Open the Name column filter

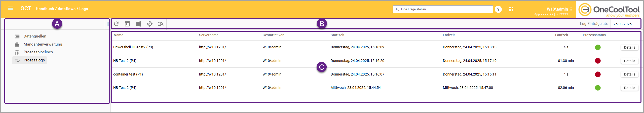point(126,35)
